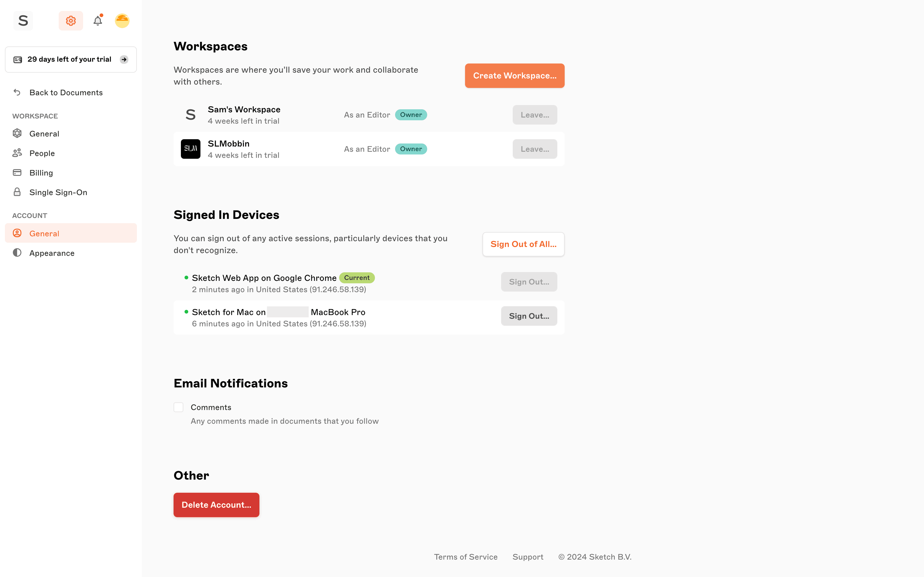
Task: Open notifications bell icon
Action: 98,21
